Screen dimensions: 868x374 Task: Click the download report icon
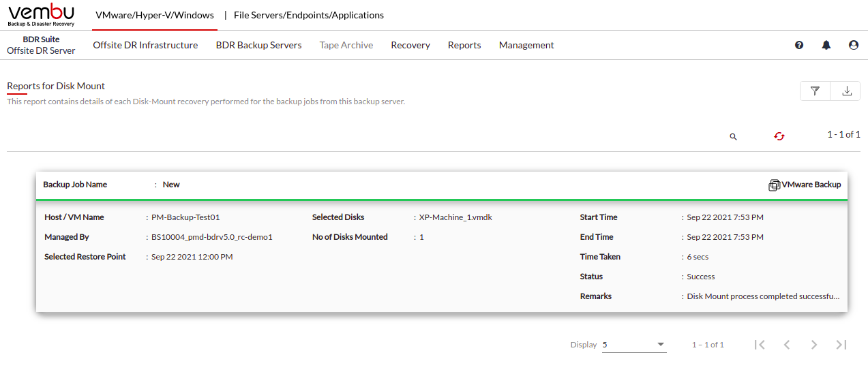(x=846, y=91)
